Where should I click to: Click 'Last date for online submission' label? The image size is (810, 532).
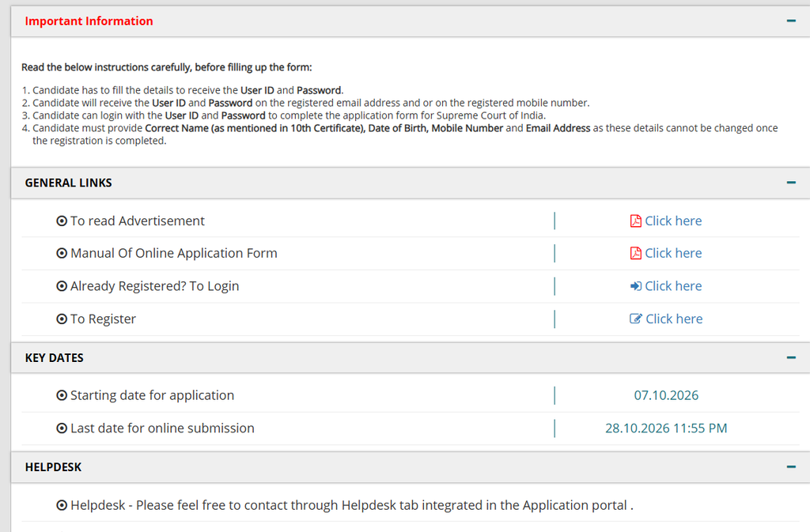click(162, 428)
